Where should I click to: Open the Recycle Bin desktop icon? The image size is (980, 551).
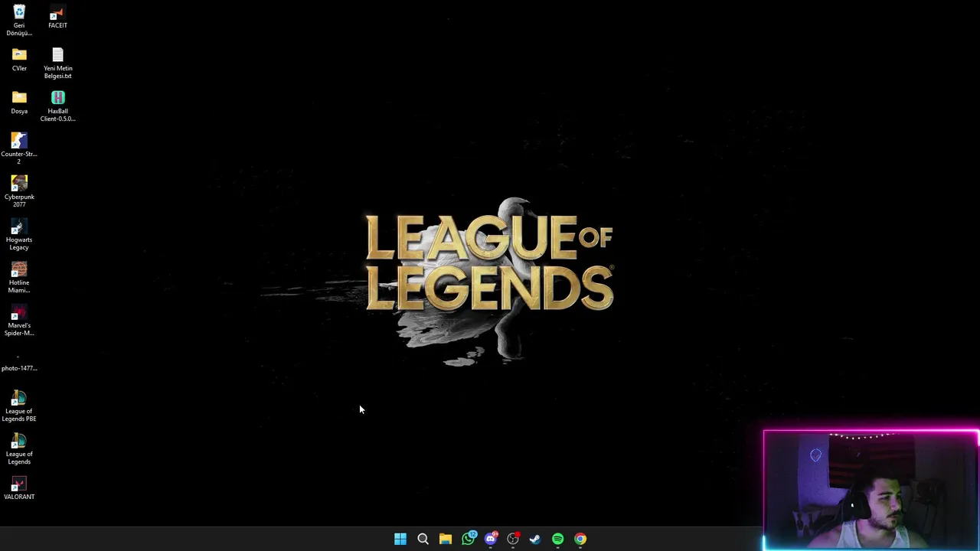click(x=19, y=19)
